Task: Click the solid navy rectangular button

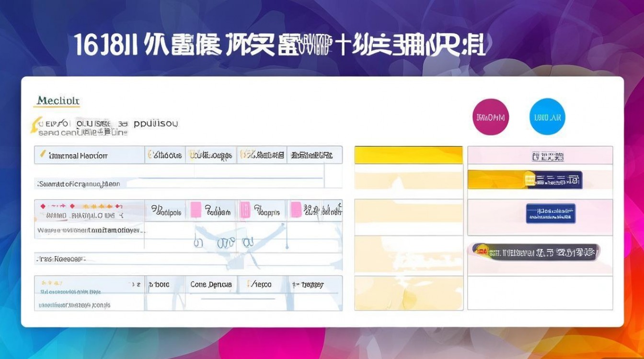Action: (x=551, y=213)
